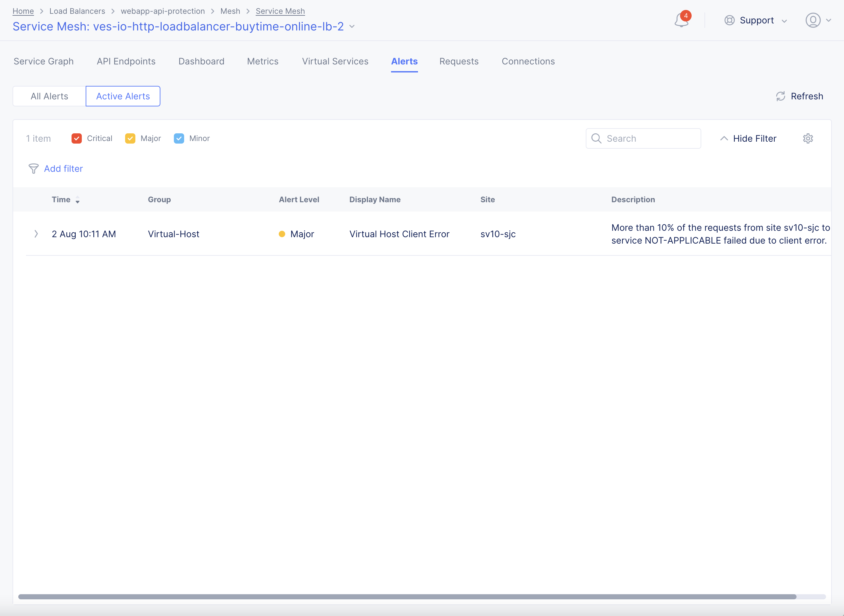The width and height of the screenshot is (844, 616).
Task: Sort the table by Time column arrows
Action: [x=78, y=200]
